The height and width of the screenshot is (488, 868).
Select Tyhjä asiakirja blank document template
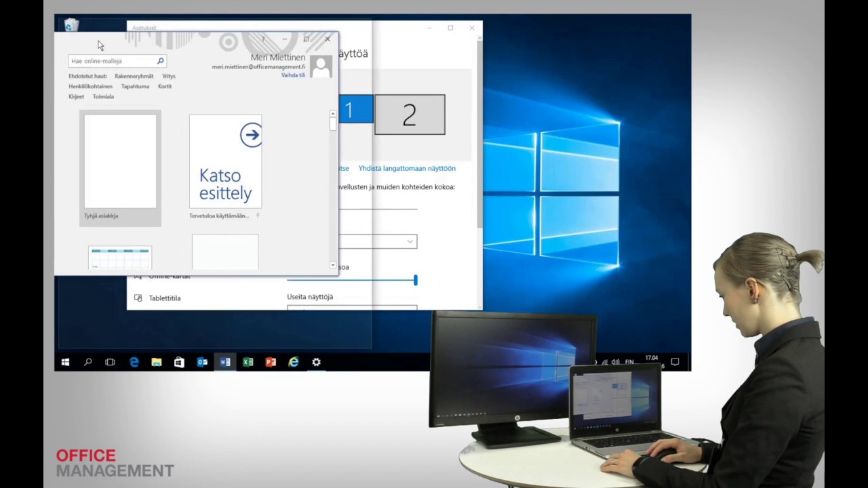[120, 167]
